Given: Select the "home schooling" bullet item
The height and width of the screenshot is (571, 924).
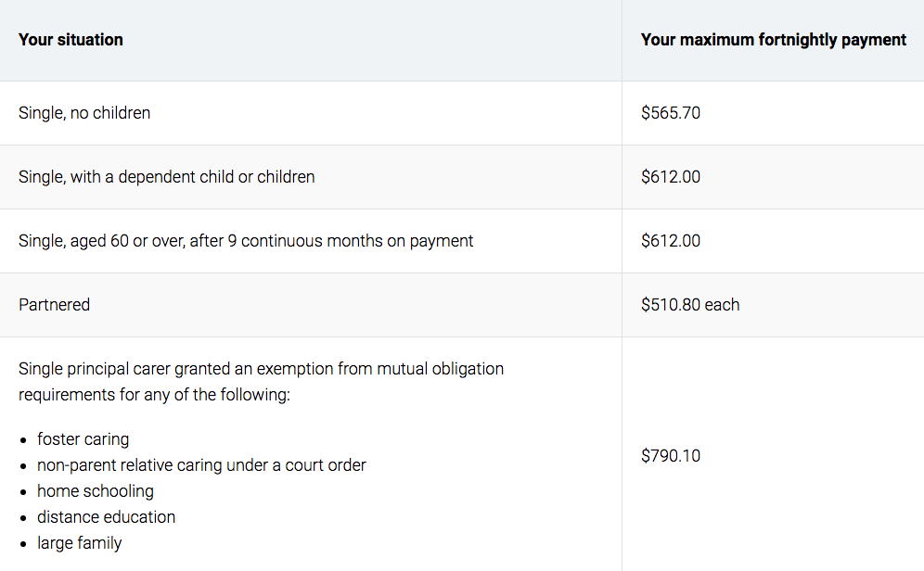Looking at the screenshot, I should pyautogui.click(x=96, y=491).
